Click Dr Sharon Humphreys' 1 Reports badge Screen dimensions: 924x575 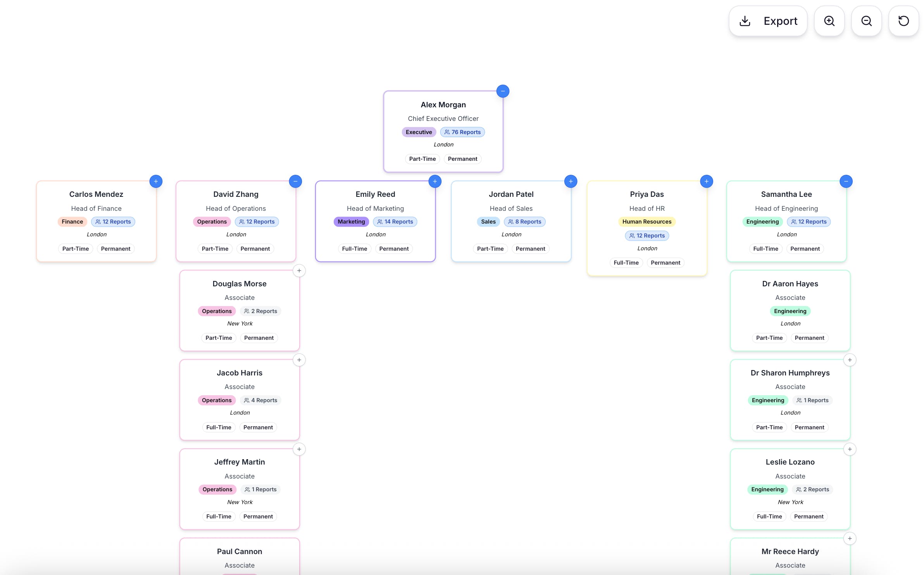[x=812, y=400]
